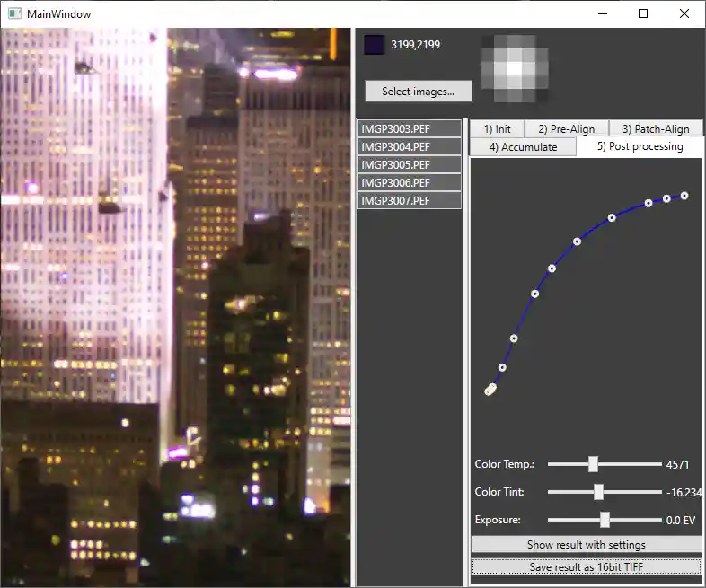Click the dark pixel color swatch

(374, 44)
